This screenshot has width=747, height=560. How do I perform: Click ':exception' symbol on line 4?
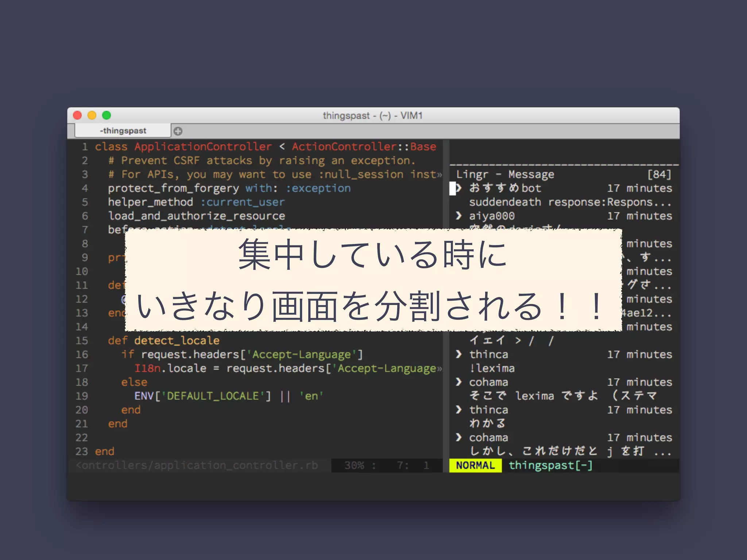(318, 188)
